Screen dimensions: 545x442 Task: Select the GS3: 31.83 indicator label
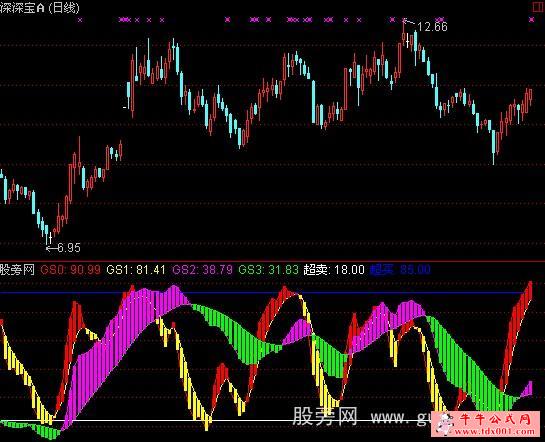coord(268,270)
